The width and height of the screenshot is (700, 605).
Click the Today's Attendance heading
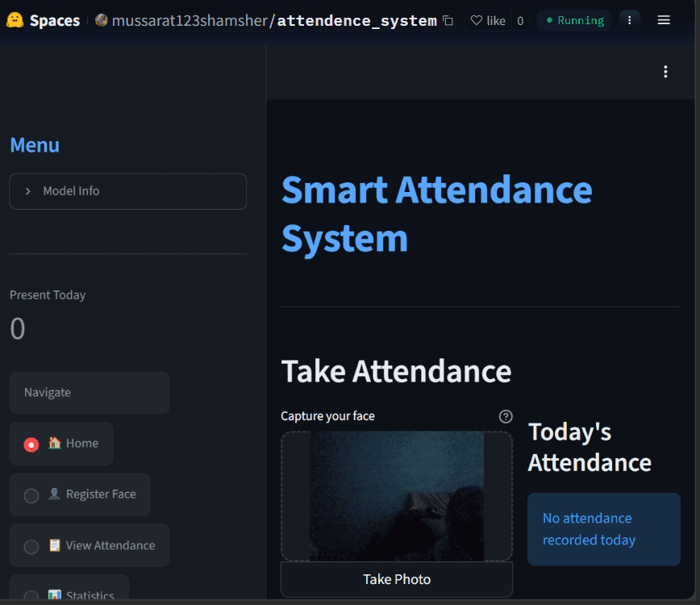[x=590, y=447]
